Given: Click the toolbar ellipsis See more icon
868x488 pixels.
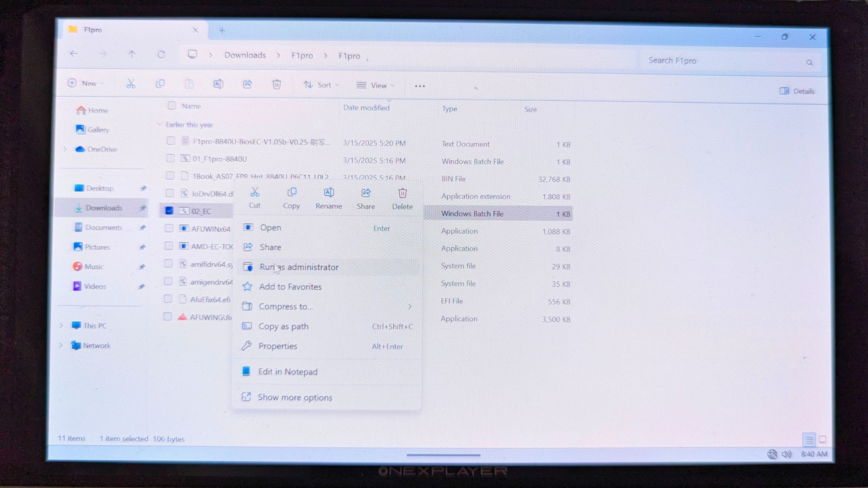Looking at the screenshot, I should [420, 86].
